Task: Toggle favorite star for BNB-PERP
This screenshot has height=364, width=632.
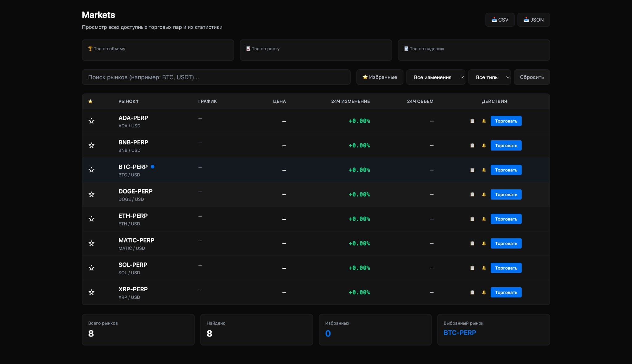Action: (92, 145)
